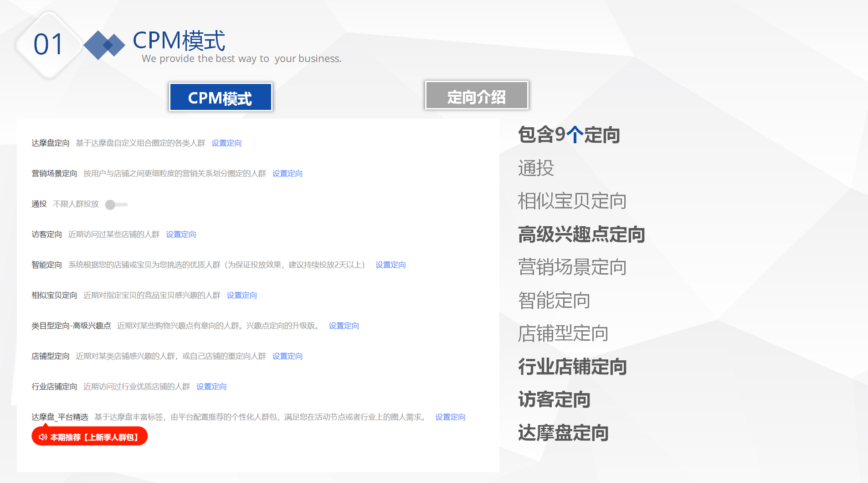The image size is (868, 483).
Task: Click 店铺型定向 in the right-side list
Action: click(x=563, y=333)
